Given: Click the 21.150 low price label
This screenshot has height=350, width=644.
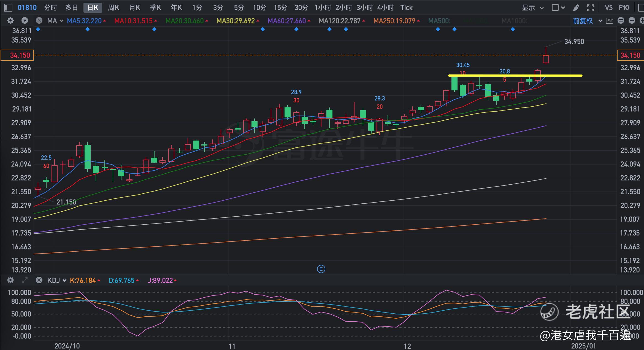Looking at the screenshot, I should click(x=66, y=202).
